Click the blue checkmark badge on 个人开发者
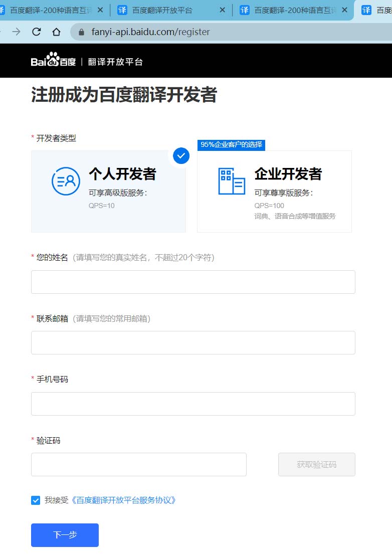The height and width of the screenshot is (555, 392). [181, 156]
